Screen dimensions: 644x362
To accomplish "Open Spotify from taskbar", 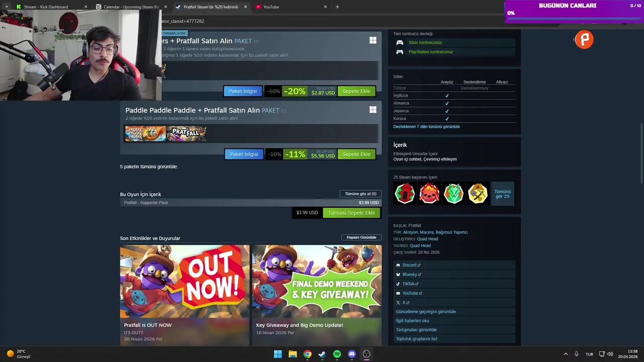I will (x=337, y=354).
